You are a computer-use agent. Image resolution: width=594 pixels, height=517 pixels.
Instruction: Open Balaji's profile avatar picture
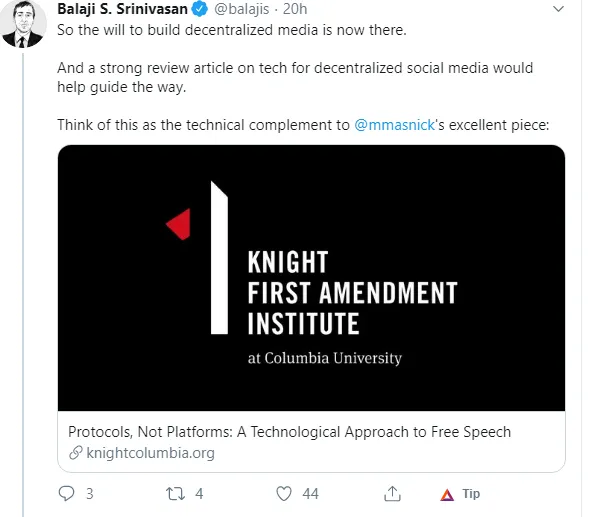click(x=23, y=23)
